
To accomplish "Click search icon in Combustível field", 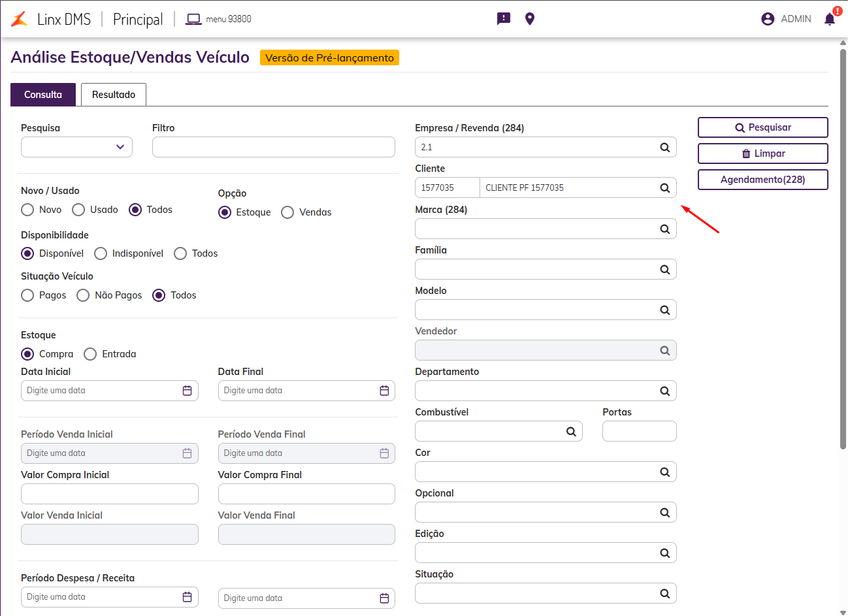I will (571, 432).
